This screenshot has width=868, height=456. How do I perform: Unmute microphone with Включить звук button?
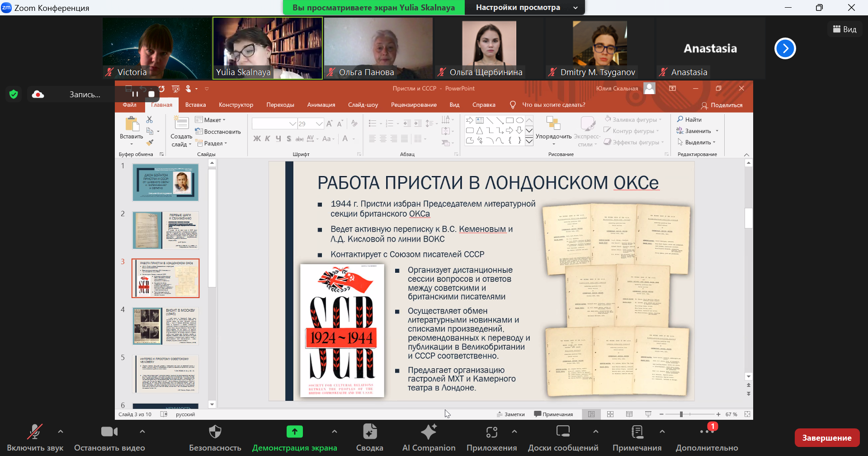tap(35, 437)
